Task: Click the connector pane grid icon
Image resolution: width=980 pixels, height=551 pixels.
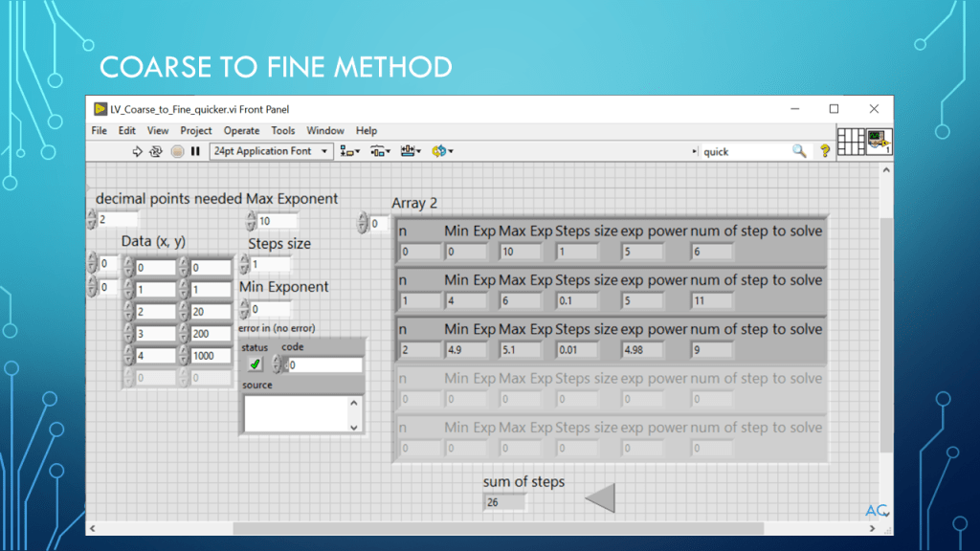Action: pos(851,142)
